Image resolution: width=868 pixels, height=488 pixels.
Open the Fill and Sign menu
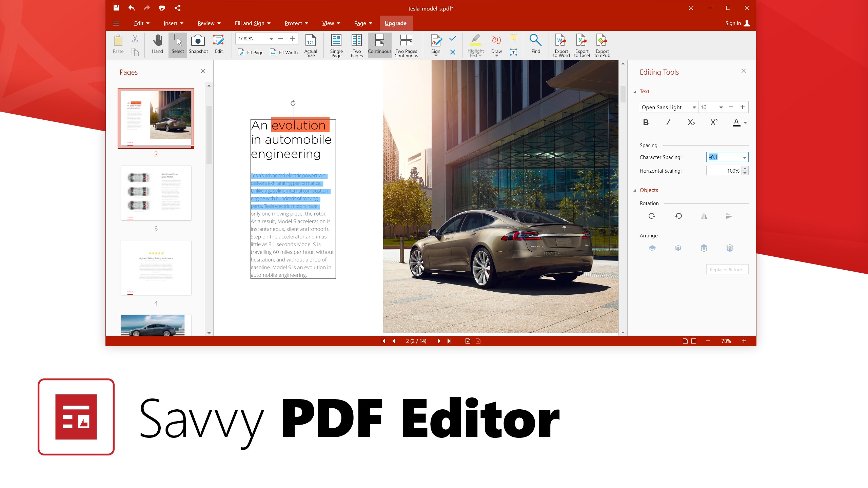click(x=253, y=23)
